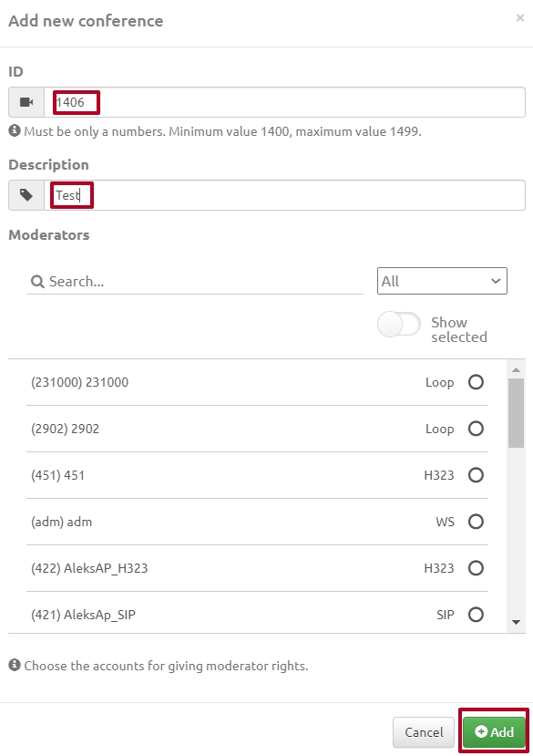Open the All account type dropdown

442,281
